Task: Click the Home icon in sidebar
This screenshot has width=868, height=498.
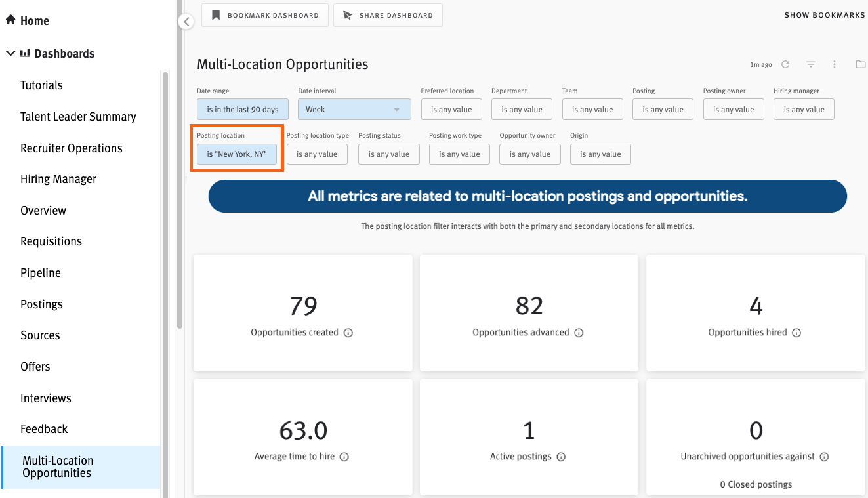Action: (10, 20)
